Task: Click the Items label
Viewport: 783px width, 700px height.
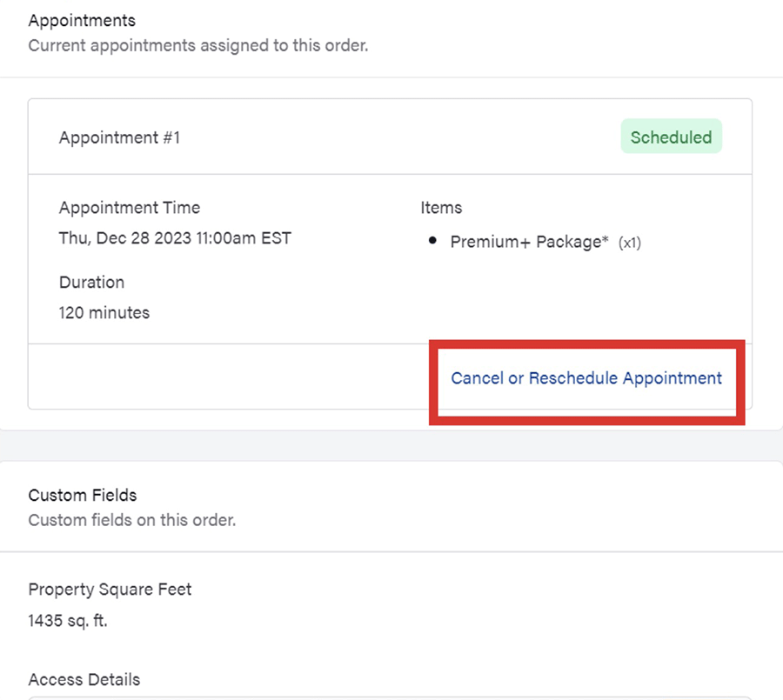Action: click(441, 208)
